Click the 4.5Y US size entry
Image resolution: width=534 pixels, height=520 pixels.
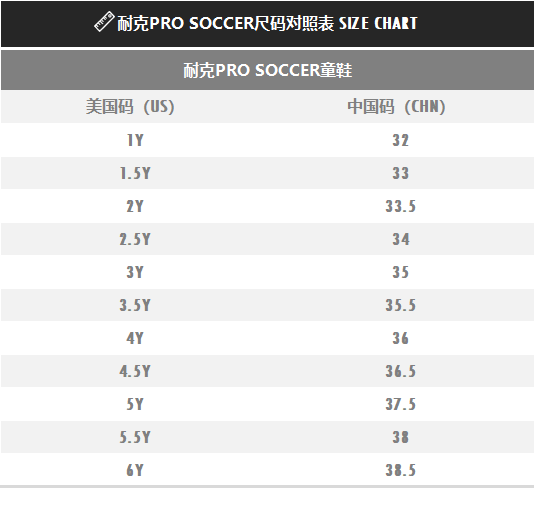pos(135,372)
